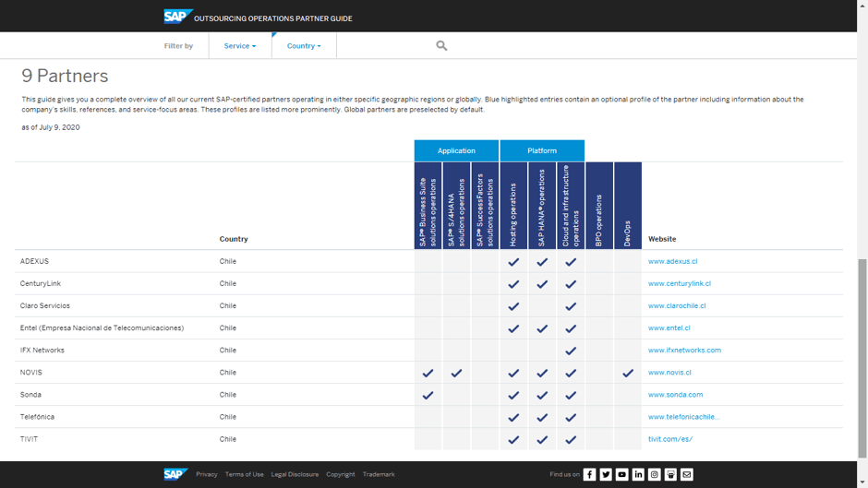The width and height of the screenshot is (868, 488).
Task: Select the ADEXUS partner name
Action: tap(34, 261)
